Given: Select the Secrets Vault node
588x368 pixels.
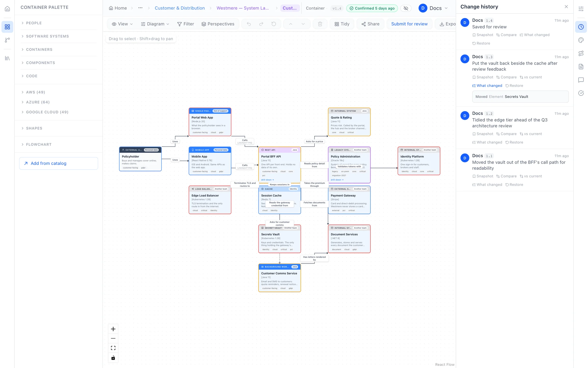Looking at the screenshot, I should tap(279, 238).
